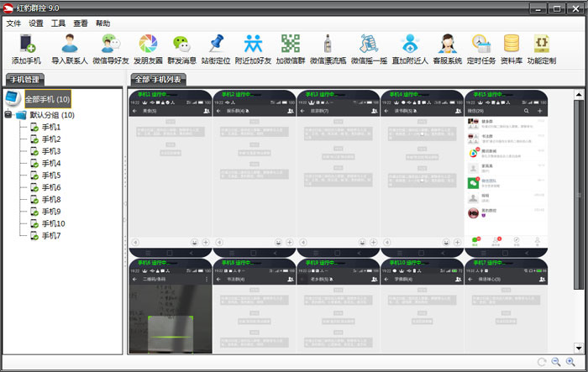This screenshot has width=588, height=372.
Task: Select the 微信导好友 toolbar icon
Action: 111,49
